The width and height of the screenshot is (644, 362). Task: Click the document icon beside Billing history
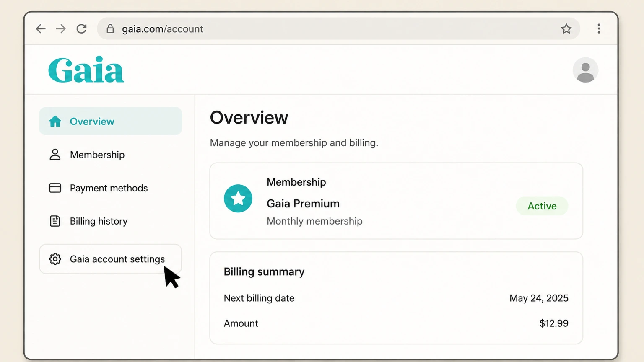pyautogui.click(x=55, y=221)
